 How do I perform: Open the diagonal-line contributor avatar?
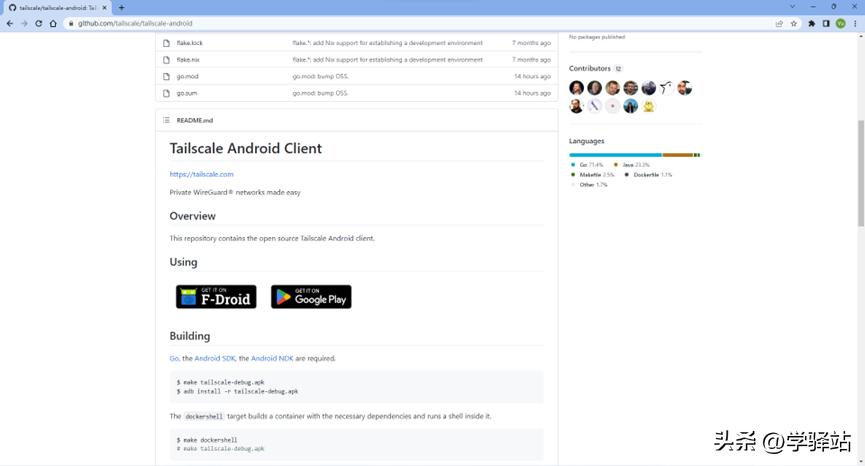594,106
